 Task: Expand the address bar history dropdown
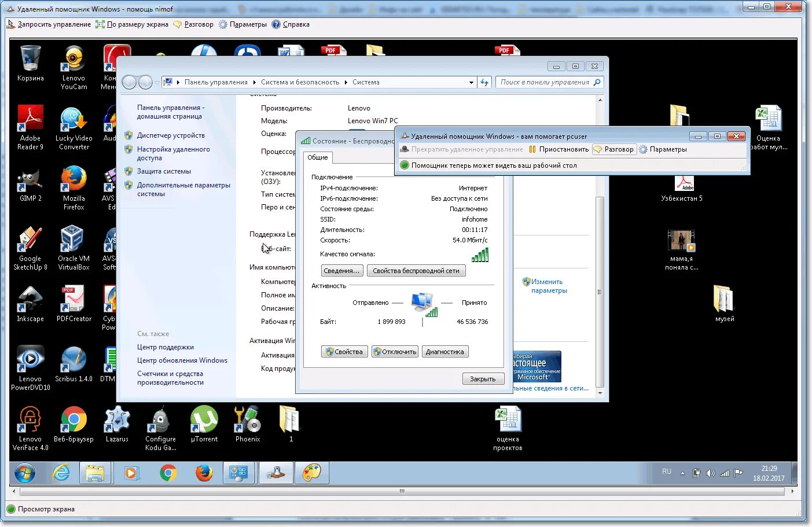click(471, 82)
